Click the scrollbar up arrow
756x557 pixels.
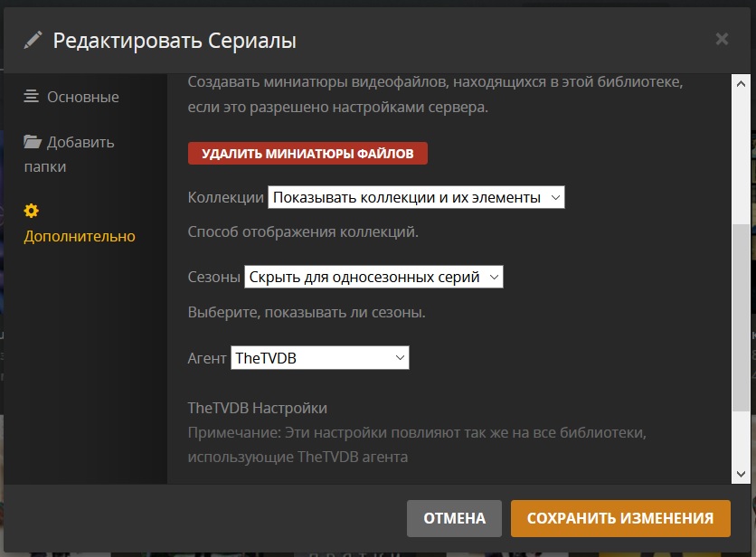click(742, 84)
